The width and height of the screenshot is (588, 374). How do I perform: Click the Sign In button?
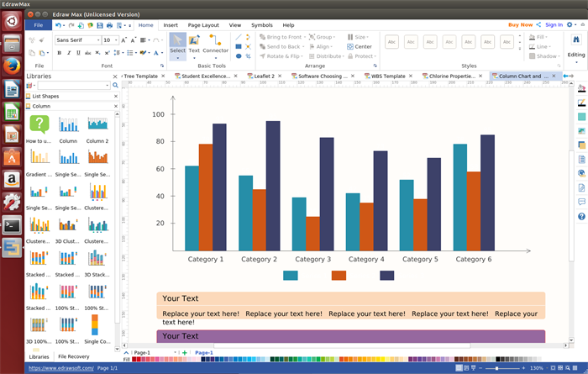pyautogui.click(x=554, y=25)
